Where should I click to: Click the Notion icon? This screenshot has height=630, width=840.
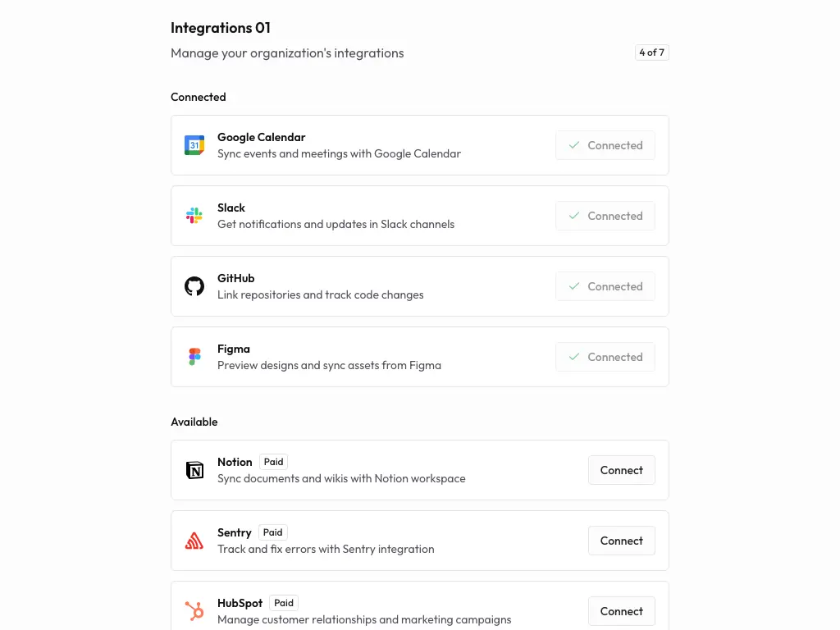point(194,470)
